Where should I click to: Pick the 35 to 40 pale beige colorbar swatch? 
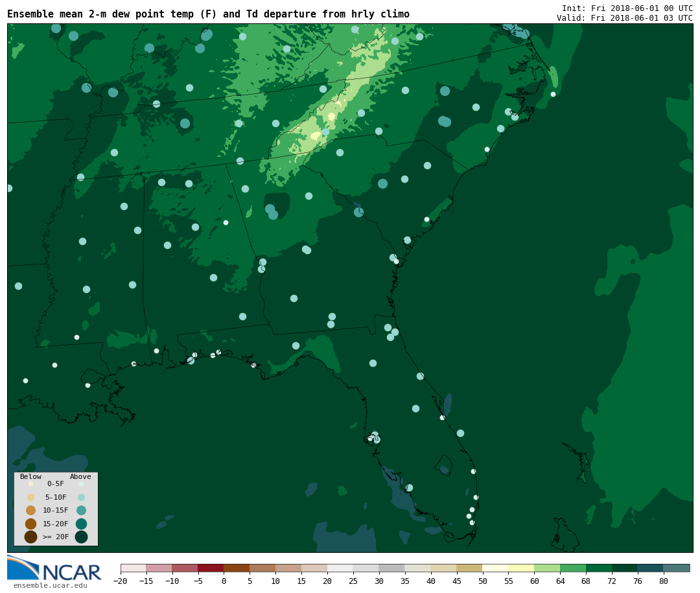coord(418,568)
